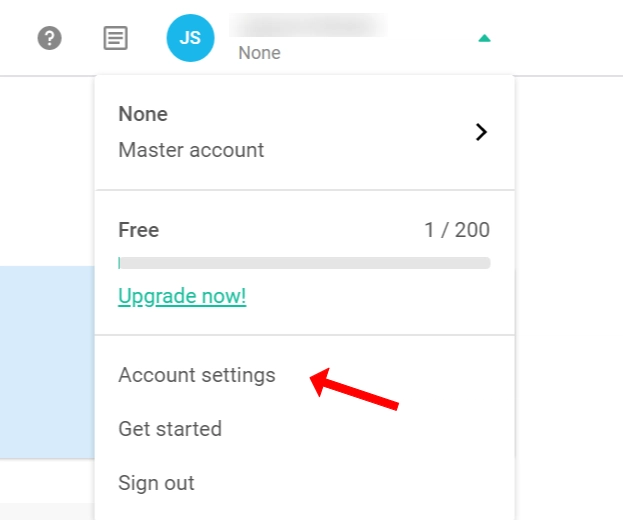Click the JS profile avatar
The width and height of the screenshot is (623, 520).
click(x=190, y=39)
